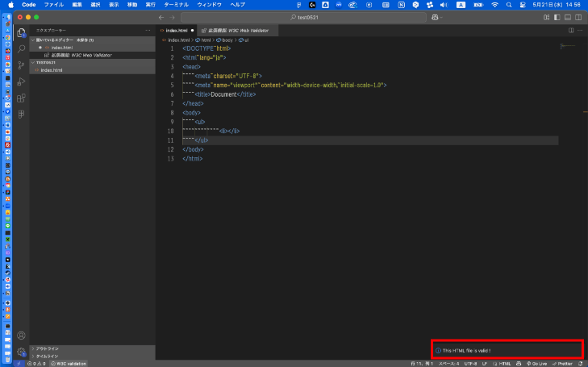This screenshot has height=367, width=588.
Task: Collapse the TEST0521 folder section
Action: [47, 62]
